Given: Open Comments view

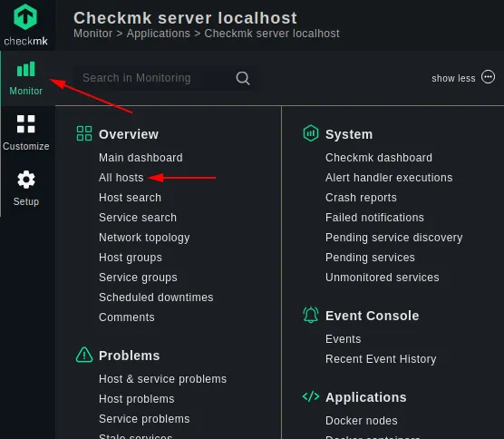Looking at the screenshot, I should click(x=127, y=317).
